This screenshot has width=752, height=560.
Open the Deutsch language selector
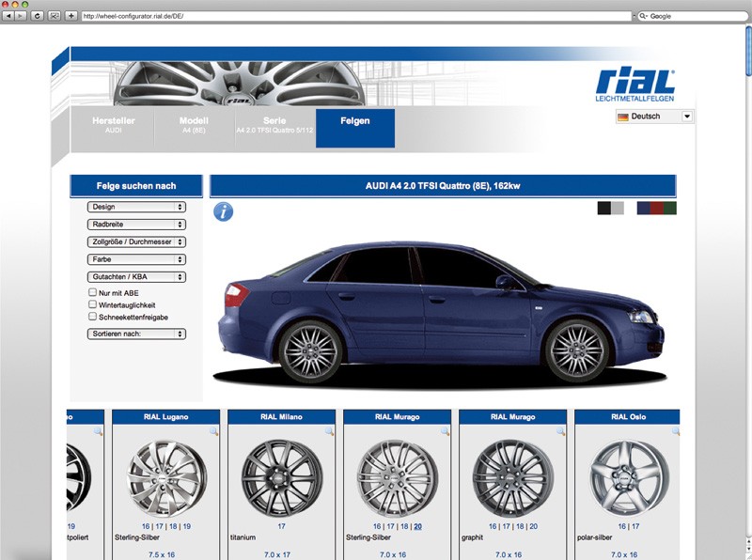[654, 117]
